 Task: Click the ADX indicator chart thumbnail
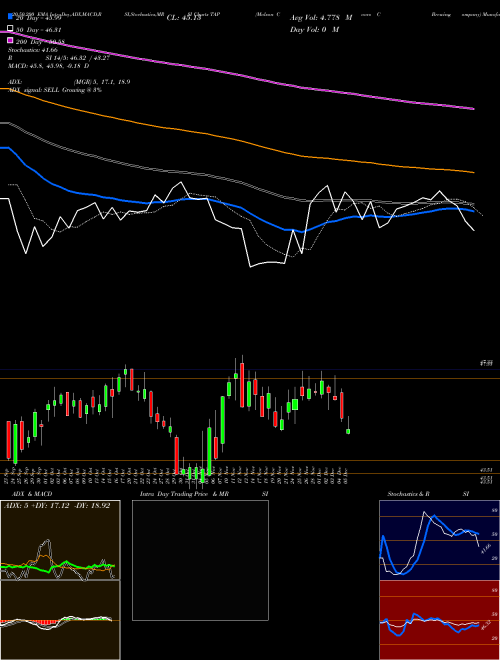point(60,540)
